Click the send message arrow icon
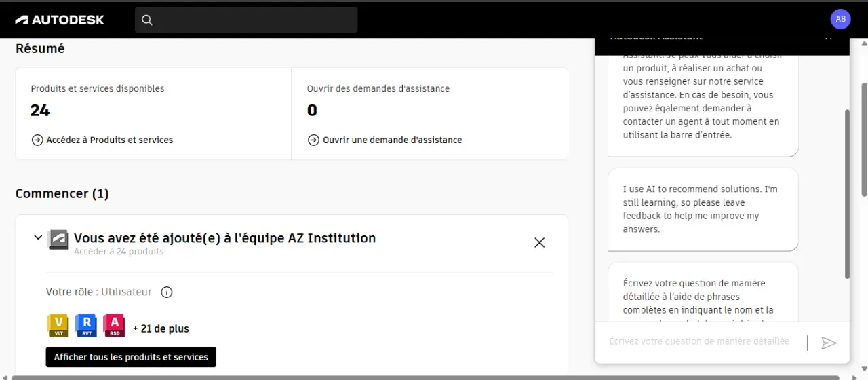This screenshot has height=380, width=868. click(x=829, y=343)
